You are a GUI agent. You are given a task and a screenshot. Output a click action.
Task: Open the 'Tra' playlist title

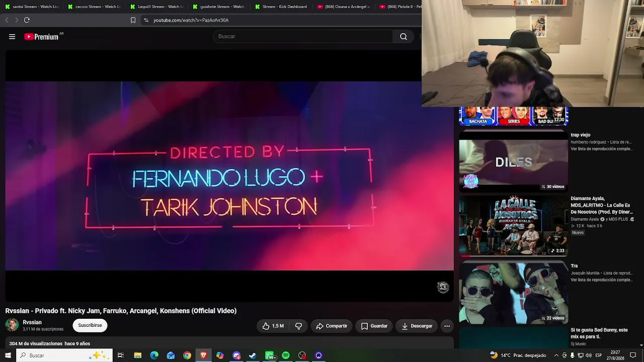click(x=574, y=265)
